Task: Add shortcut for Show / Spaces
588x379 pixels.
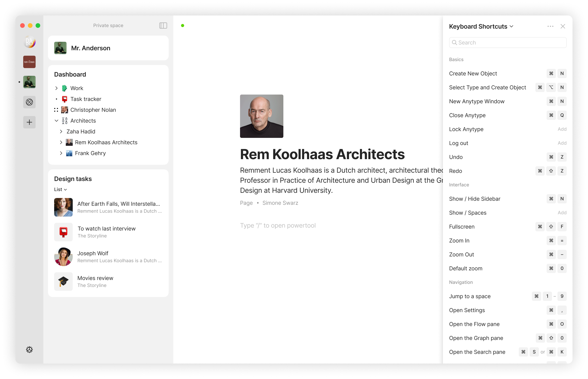Action: tap(562, 213)
